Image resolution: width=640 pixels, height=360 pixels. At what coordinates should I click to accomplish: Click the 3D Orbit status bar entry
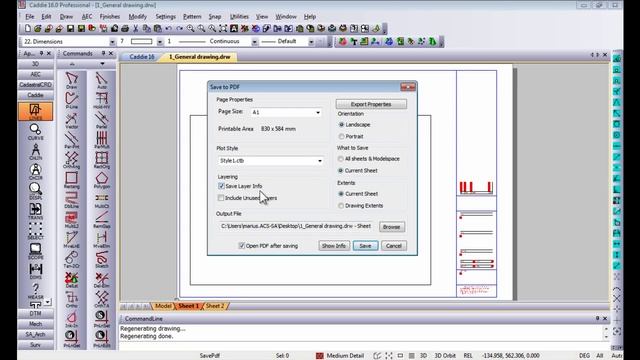coord(445,356)
